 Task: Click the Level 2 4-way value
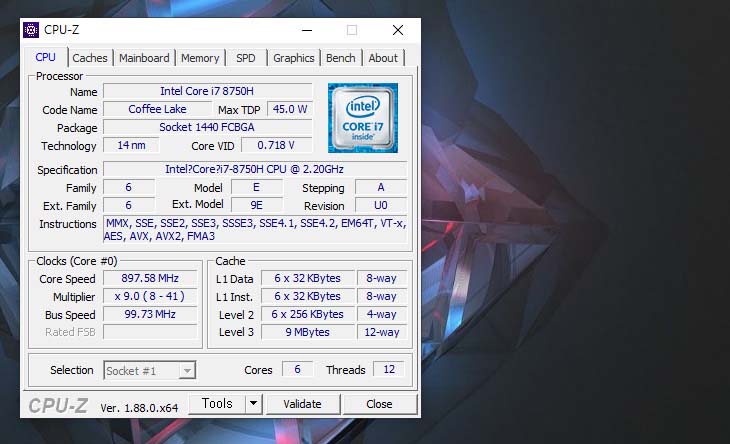click(x=382, y=314)
